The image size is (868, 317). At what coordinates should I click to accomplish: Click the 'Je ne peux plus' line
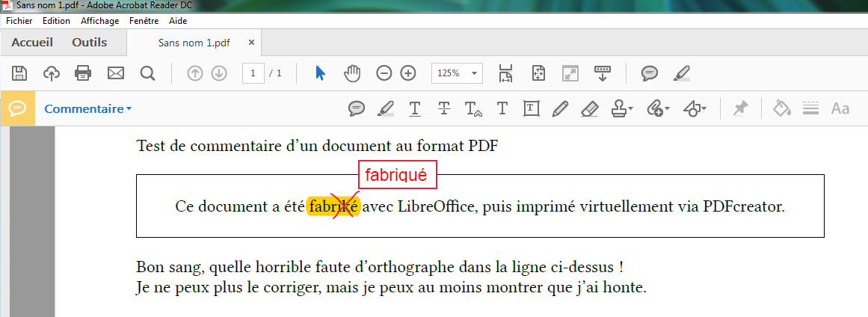point(391,288)
